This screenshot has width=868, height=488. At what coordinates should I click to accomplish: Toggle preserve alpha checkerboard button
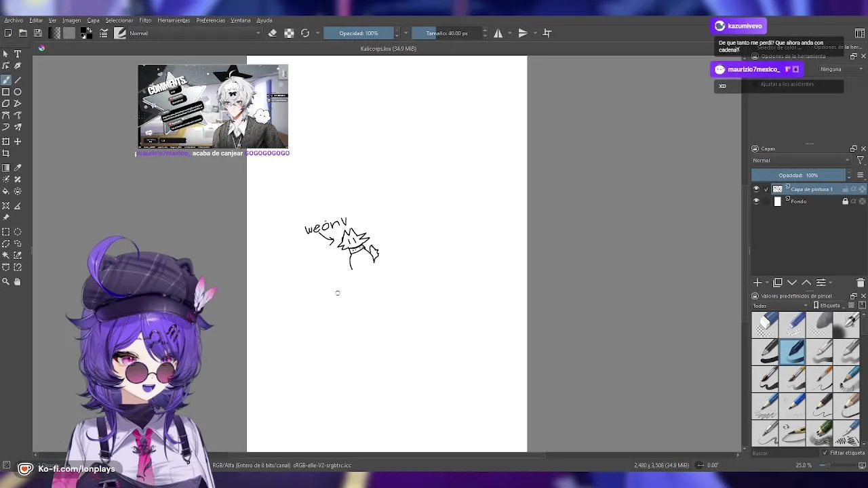click(x=289, y=33)
